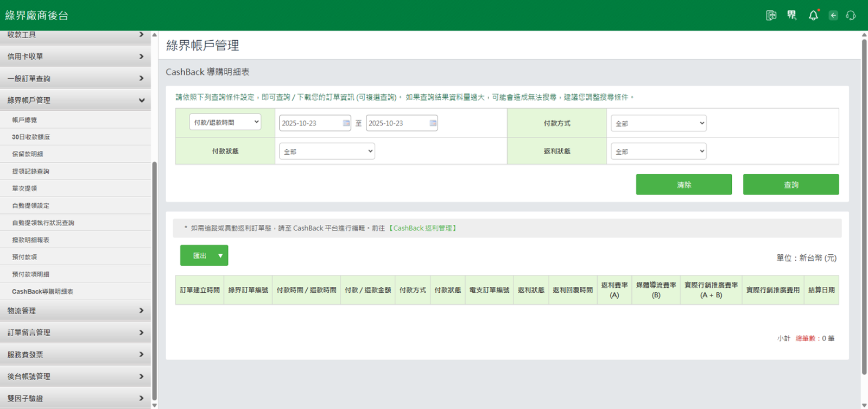Viewport: 868px width, 409px height.
Task: Click the back arrow icon in header
Action: pos(833,15)
